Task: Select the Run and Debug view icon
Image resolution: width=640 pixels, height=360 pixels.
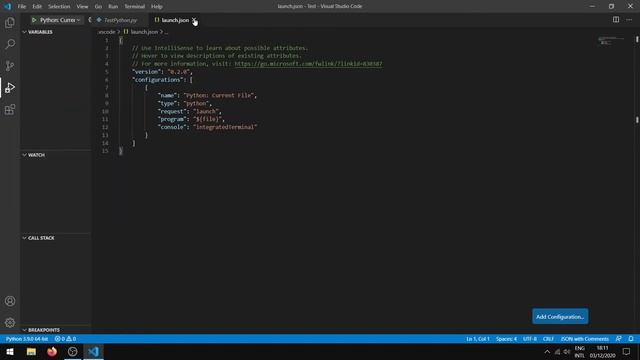Action: tap(10, 87)
